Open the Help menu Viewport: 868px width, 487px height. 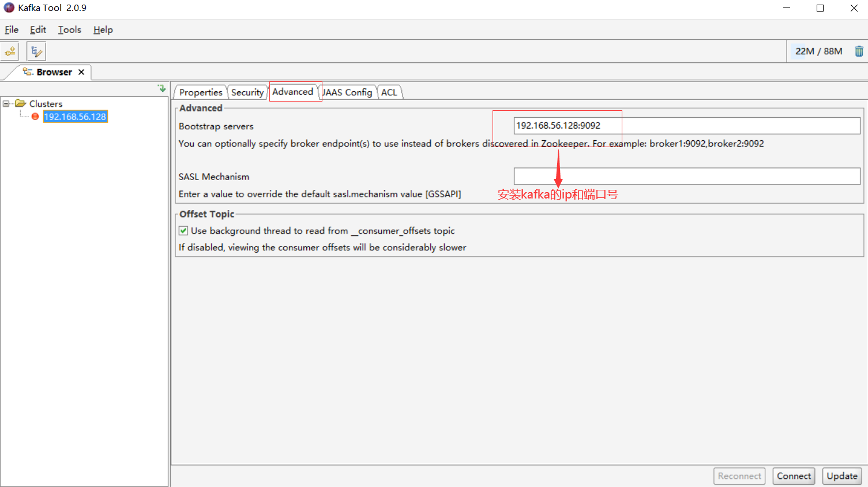coord(103,29)
